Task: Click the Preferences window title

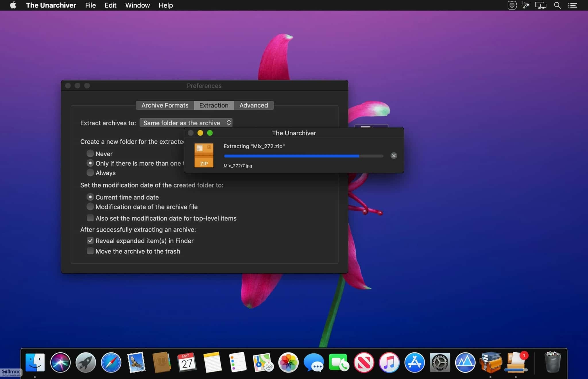Action: point(204,86)
